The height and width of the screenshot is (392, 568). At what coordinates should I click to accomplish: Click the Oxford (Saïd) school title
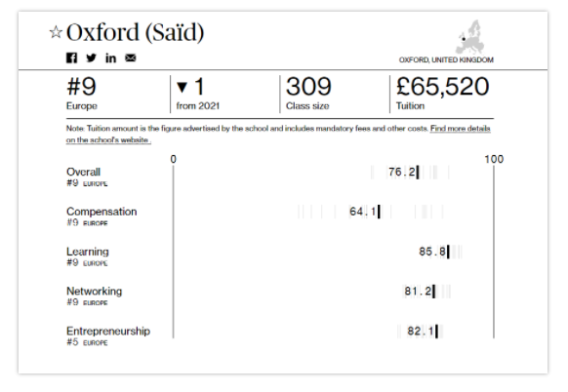135,32
